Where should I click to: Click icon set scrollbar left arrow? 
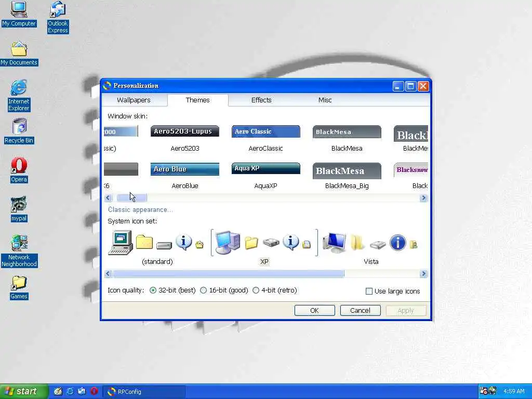click(x=108, y=274)
